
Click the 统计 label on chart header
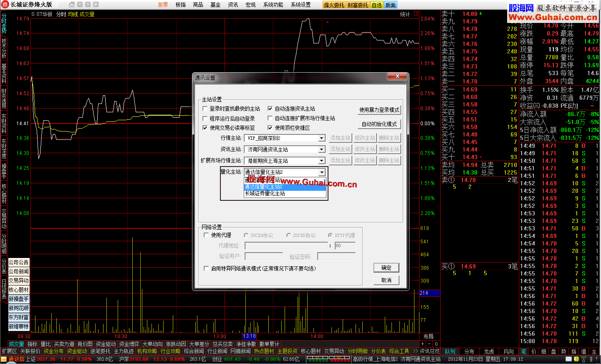click(x=405, y=14)
